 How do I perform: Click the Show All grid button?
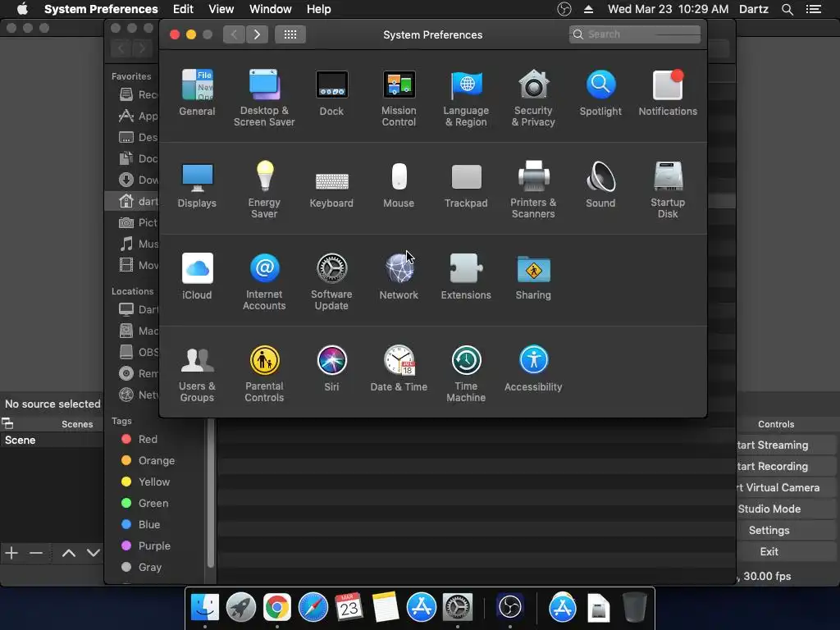click(x=290, y=34)
